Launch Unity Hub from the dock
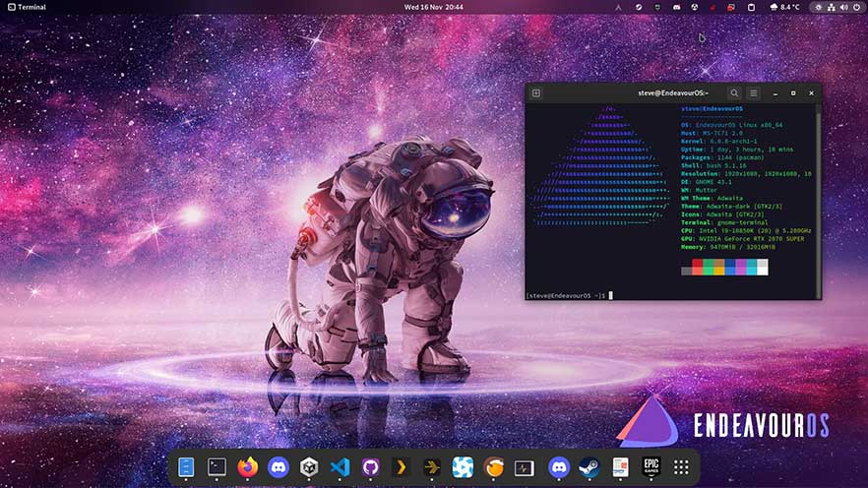 click(309, 467)
